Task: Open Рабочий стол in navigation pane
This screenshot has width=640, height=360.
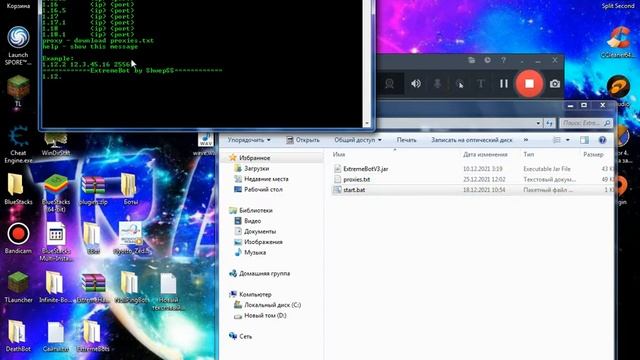Action: (263, 189)
